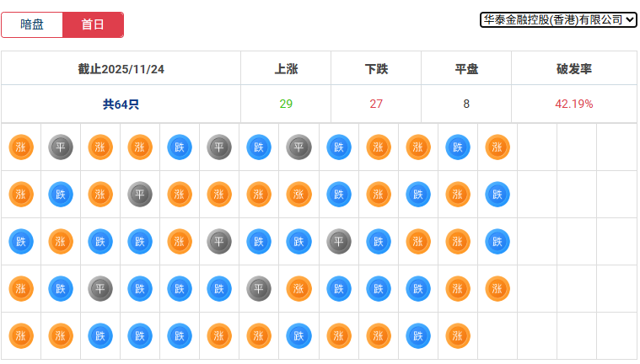
Task: Click the last orange 涨 icon in bottom row
Action: tap(458, 335)
